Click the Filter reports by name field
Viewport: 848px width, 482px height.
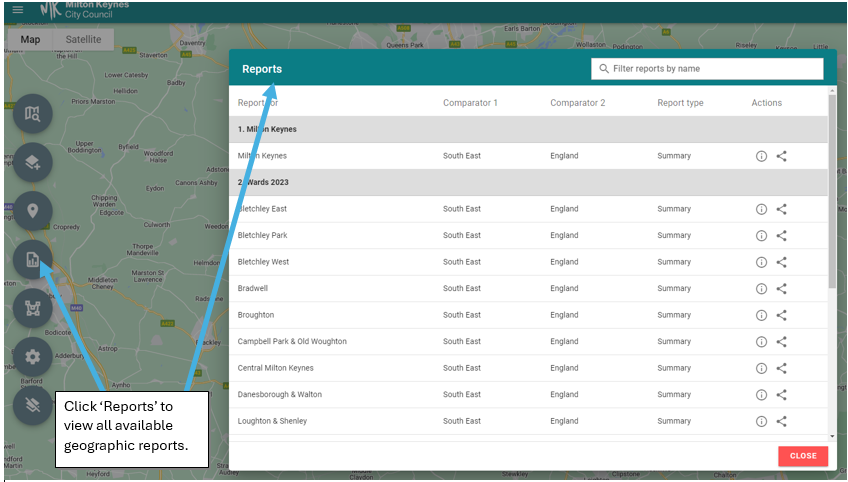tap(714, 69)
